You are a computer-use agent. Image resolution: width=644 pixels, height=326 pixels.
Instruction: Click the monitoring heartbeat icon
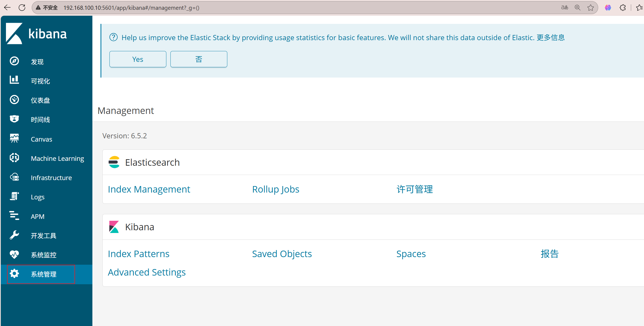14,254
